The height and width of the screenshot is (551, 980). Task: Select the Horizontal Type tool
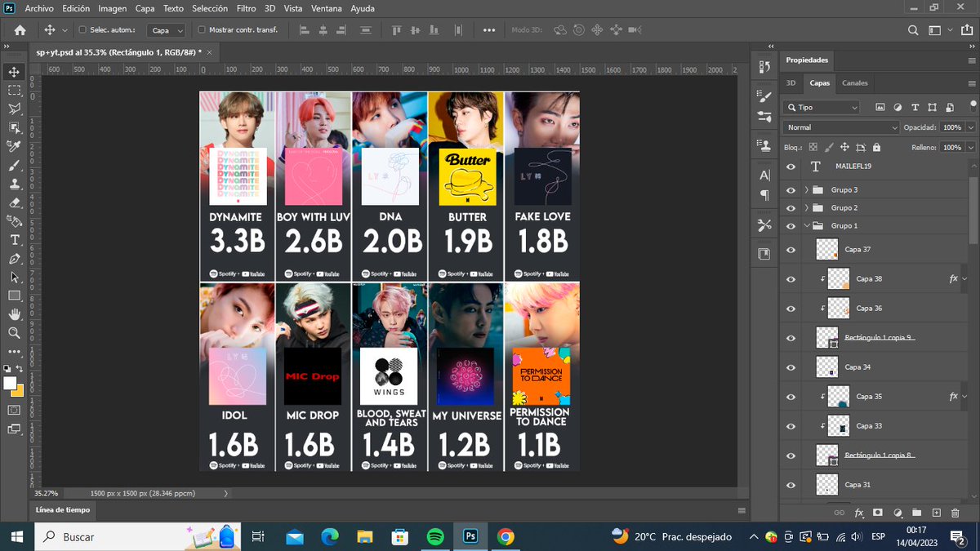[14, 240]
